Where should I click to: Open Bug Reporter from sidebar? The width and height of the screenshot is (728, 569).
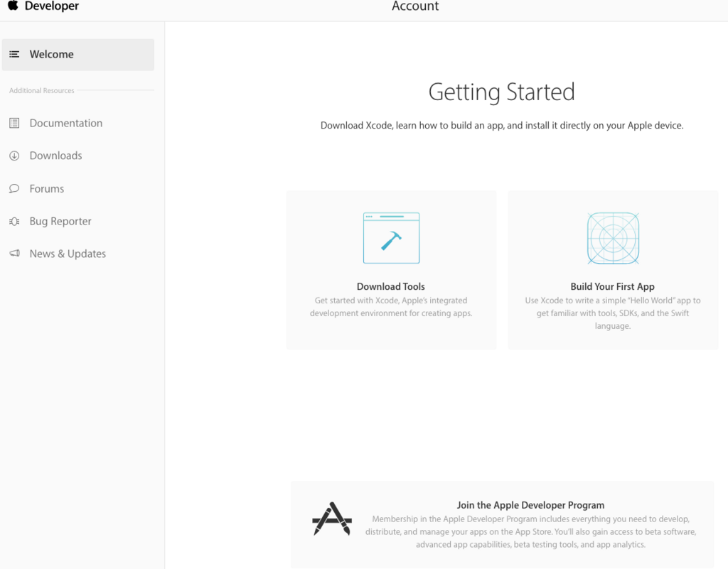[60, 221]
